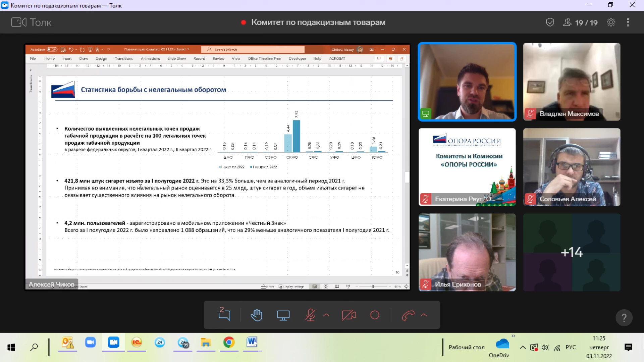Screen dimensions: 644x362
Task: Toggle AutoSave switch in shared PowerPoint
Action: [x=52, y=49]
